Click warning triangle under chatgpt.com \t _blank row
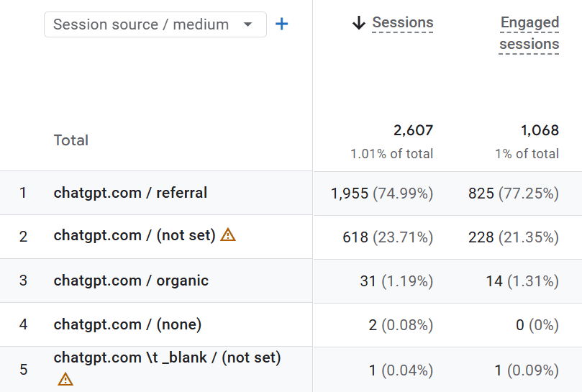The width and height of the screenshot is (582, 392). coord(65,378)
